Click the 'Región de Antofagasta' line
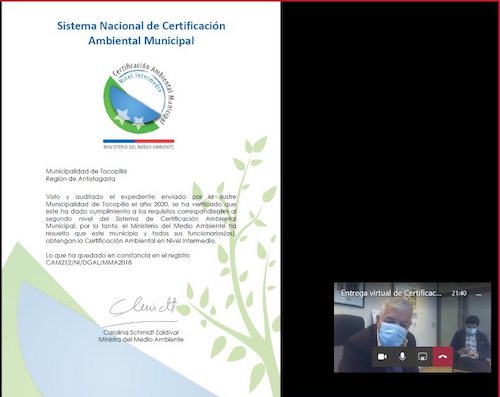Screen dimensions: 500x397 pyautogui.click(x=80, y=179)
